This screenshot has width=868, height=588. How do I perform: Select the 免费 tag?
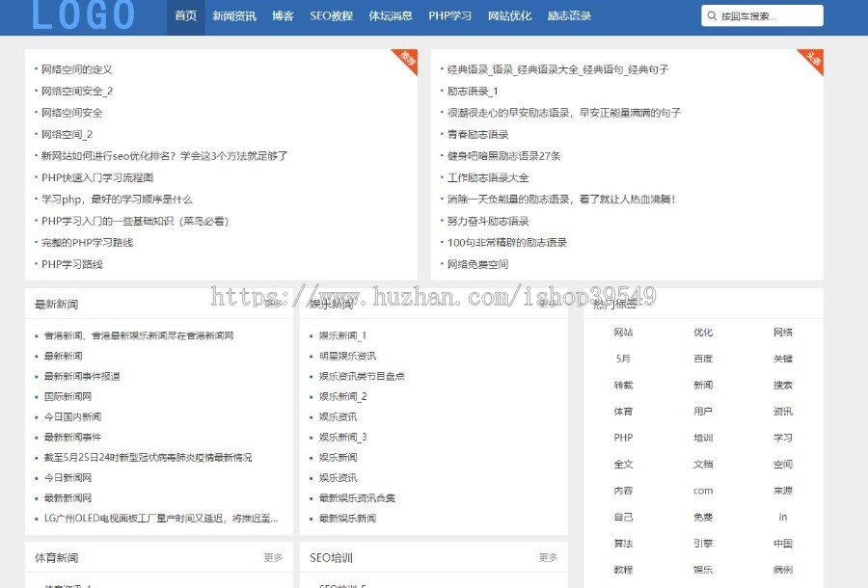click(703, 518)
